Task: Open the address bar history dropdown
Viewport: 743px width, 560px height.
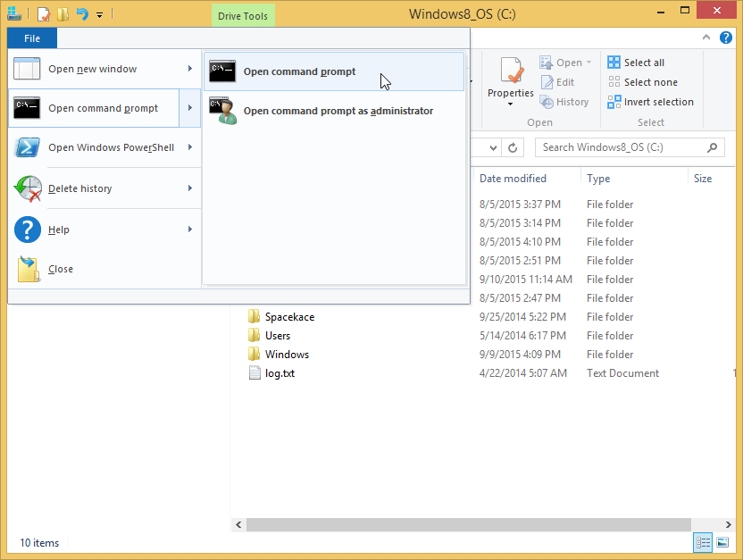Action: tap(493, 148)
